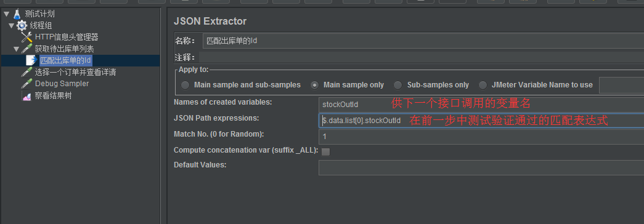The image size is (644, 224).
Task: Click the 选择一个订单并查看详请 pipette icon
Action: point(26,73)
